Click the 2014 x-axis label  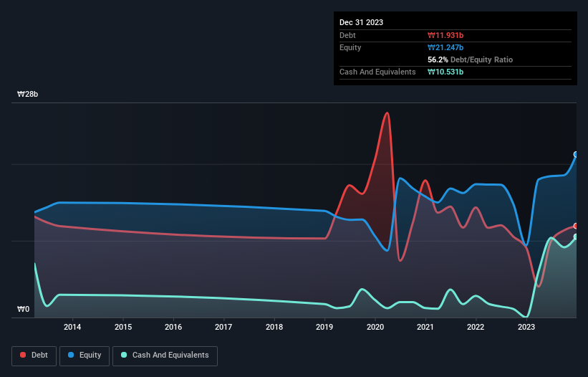[72, 327]
